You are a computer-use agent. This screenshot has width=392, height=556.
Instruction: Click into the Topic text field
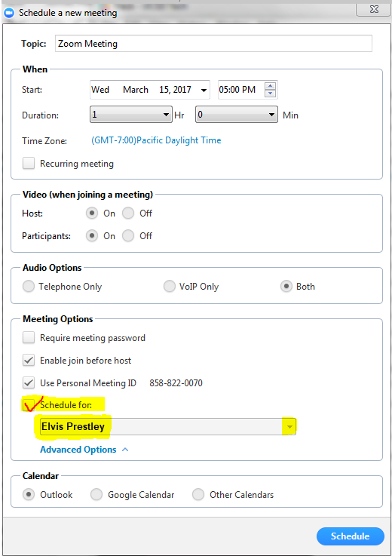(x=213, y=44)
